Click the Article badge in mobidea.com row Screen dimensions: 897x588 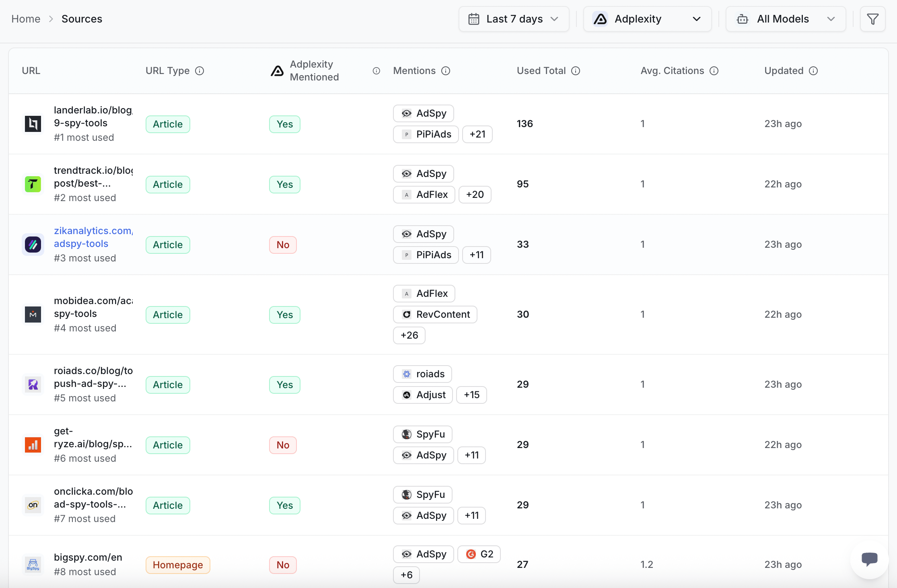pyautogui.click(x=168, y=315)
